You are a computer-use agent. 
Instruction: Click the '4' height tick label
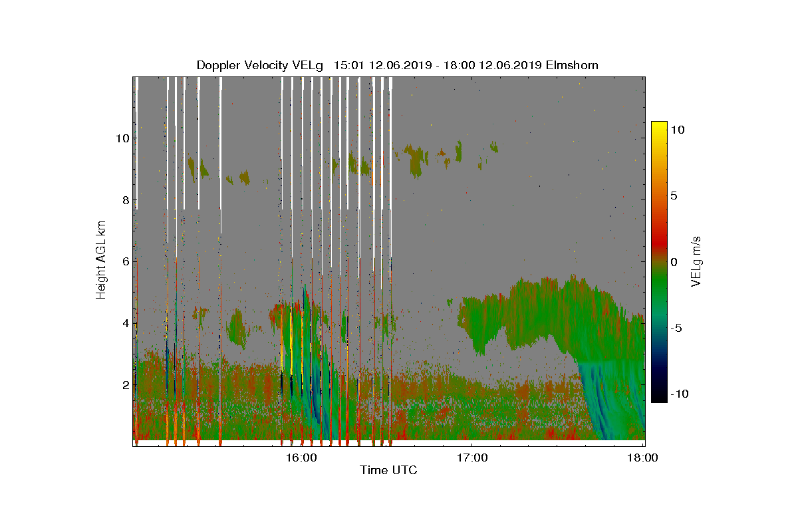coord(124,323)
